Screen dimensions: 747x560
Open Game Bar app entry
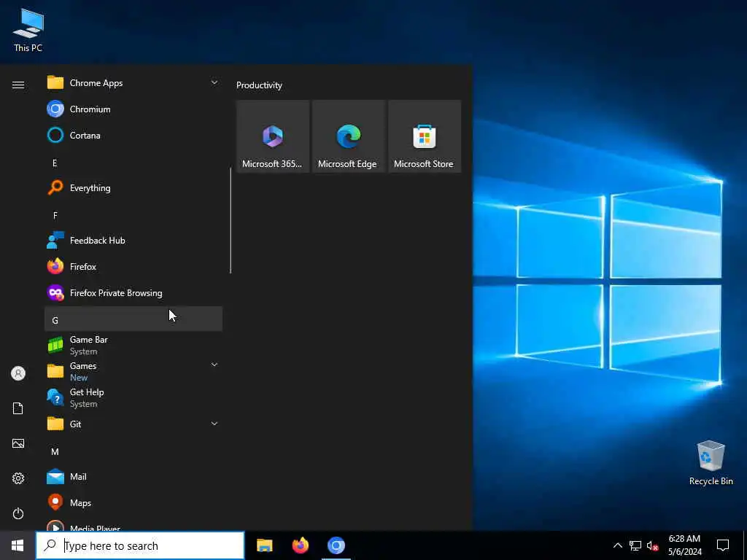click(x=133, y=345)
